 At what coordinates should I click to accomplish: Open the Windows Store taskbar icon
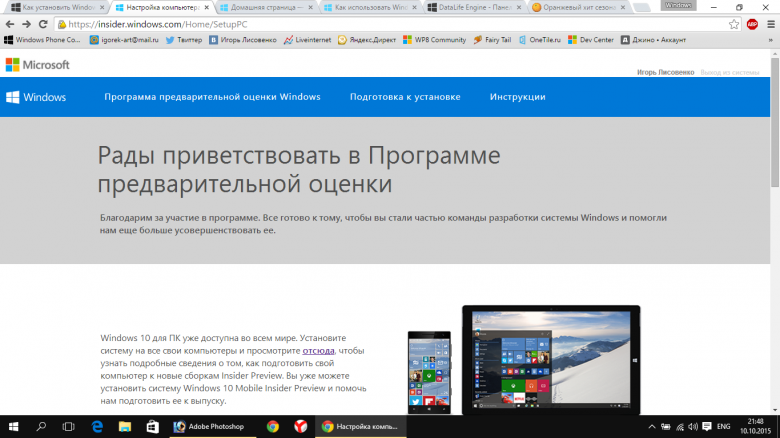point(152,427)
